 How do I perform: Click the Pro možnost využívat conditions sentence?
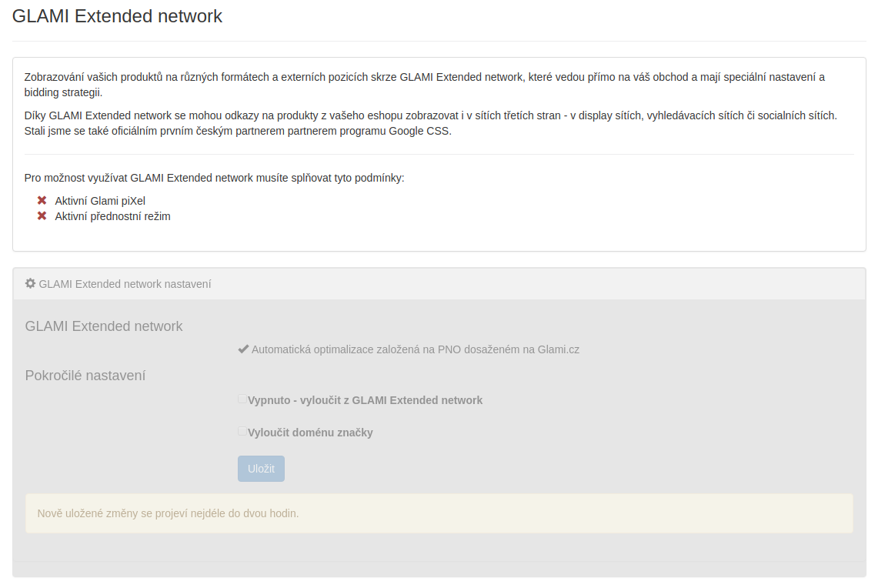pos(214,178)
